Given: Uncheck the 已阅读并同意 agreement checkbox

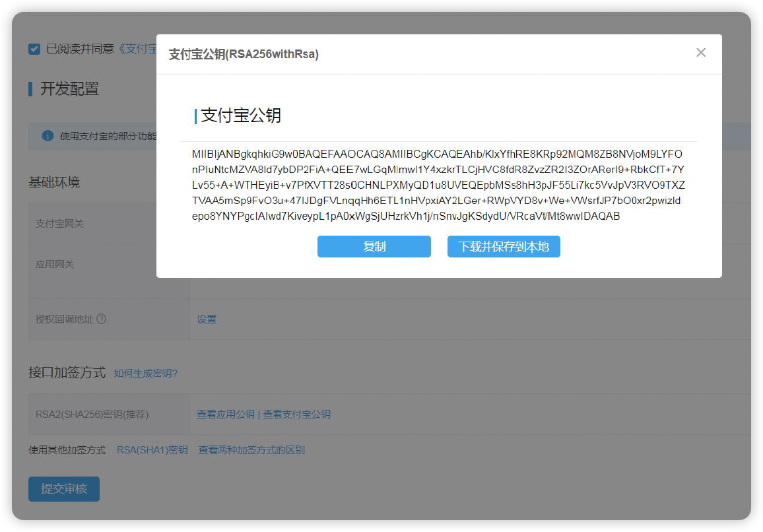Looking at the screenshot, I should click(x=34, y=48).
